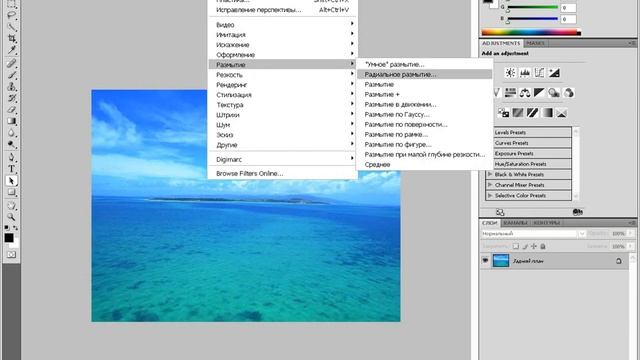Open the Резкость filter submenu

tap(283, 75)
